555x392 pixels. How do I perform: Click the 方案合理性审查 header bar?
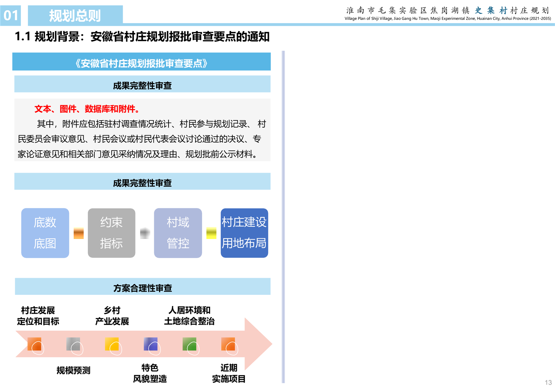click(143, 287)
